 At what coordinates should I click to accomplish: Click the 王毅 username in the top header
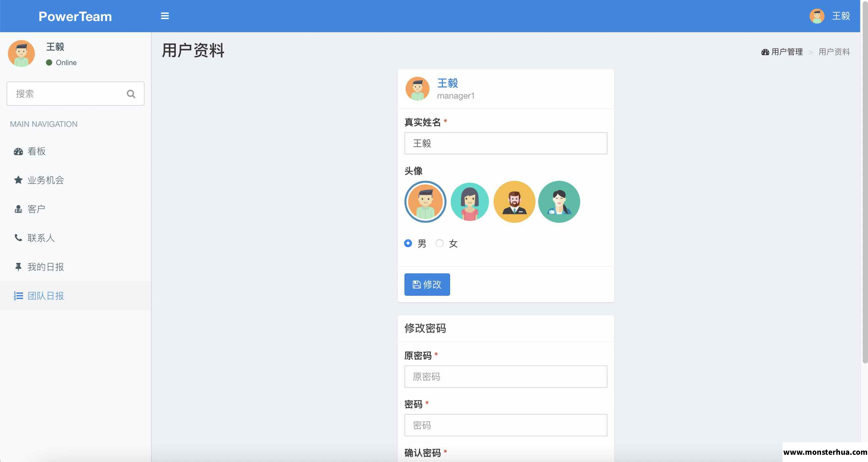click(x=841, y=16)
